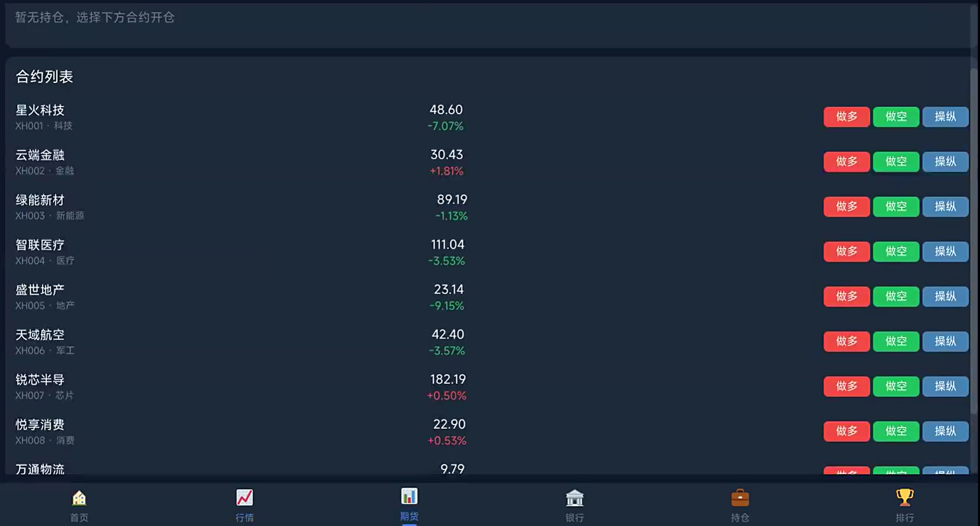Short (做空) 悦享消费 contract
The height and width of the screenshot is (526, 980).
click(x=896, y=431)
